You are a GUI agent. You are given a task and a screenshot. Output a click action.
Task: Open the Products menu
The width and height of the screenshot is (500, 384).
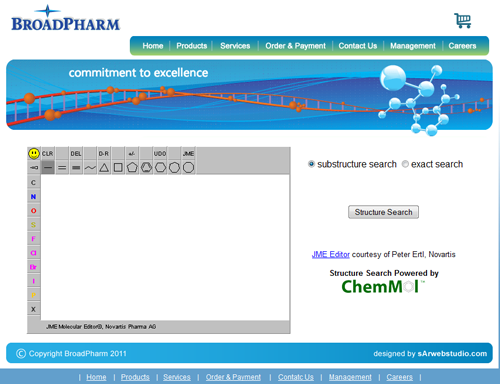(192, 46)
